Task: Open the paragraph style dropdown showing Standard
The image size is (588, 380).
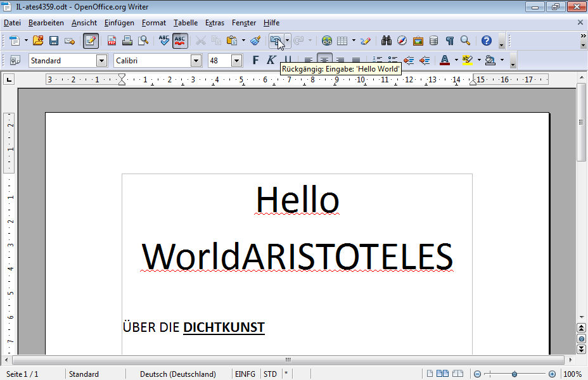Action: pyautogui.click(x=101, y=61)
